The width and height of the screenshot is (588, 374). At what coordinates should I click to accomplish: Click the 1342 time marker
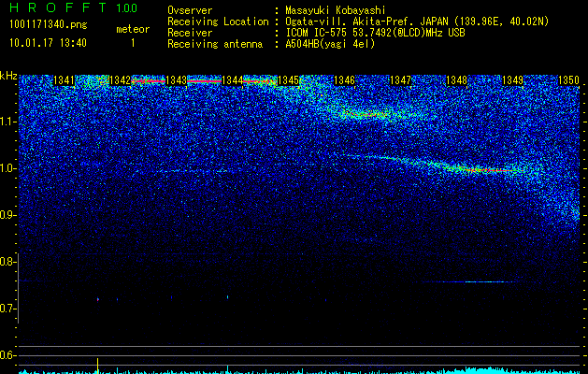120,80
